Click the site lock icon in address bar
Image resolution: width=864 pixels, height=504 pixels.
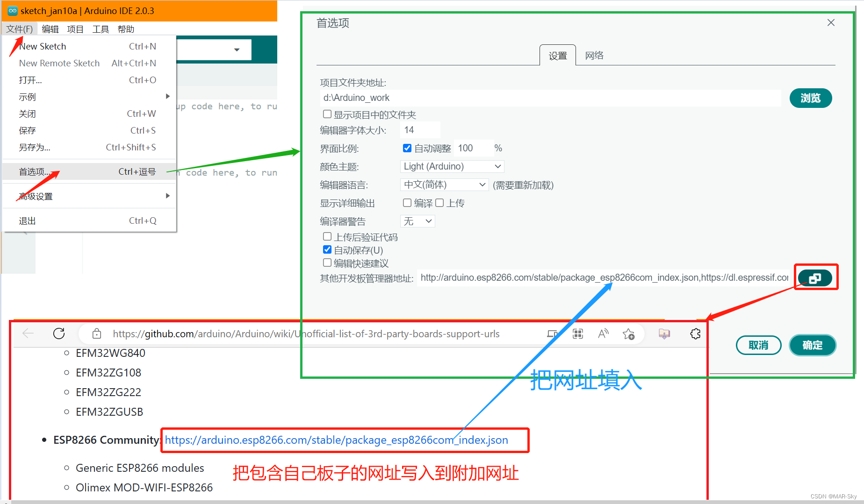[x=97, y=334]
